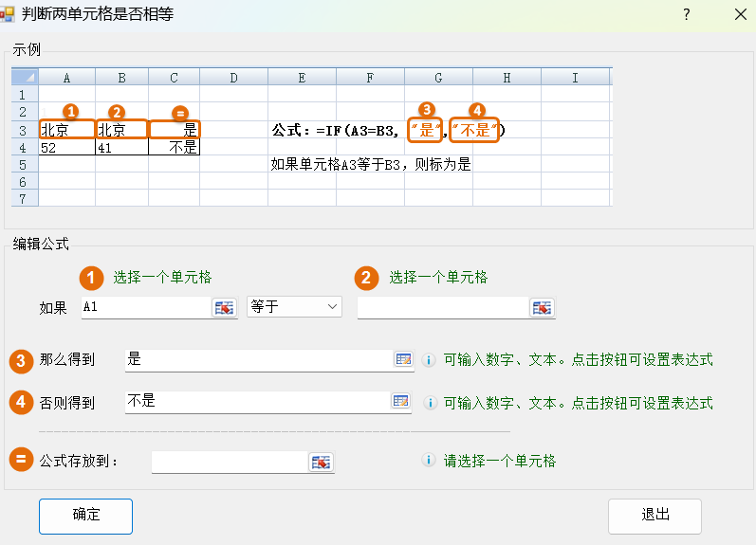The height and width of the screenshot is (545, 756).
Task: Click the info icon on the 那么得到 row
Action: point(428,360)
